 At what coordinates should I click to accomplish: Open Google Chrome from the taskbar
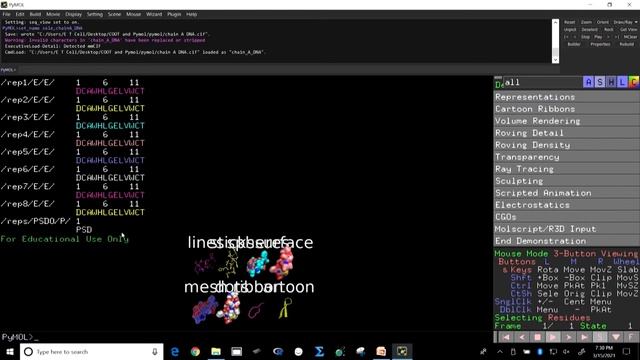click(196, 351)
